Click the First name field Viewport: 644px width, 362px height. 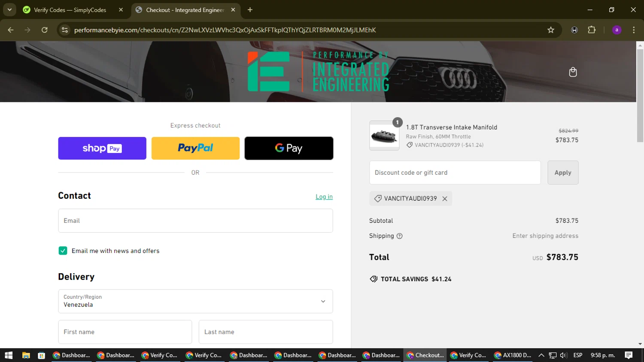click(x=125, y=332)
